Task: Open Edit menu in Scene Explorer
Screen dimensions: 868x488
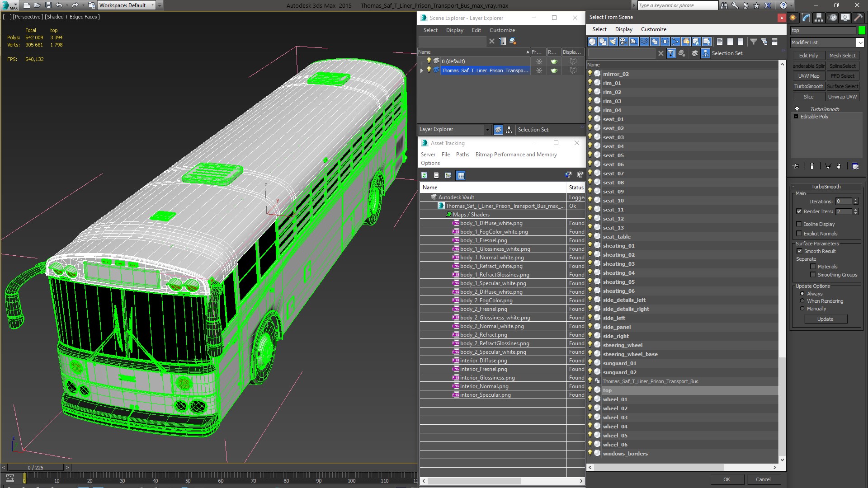Action: coord(476,30)
